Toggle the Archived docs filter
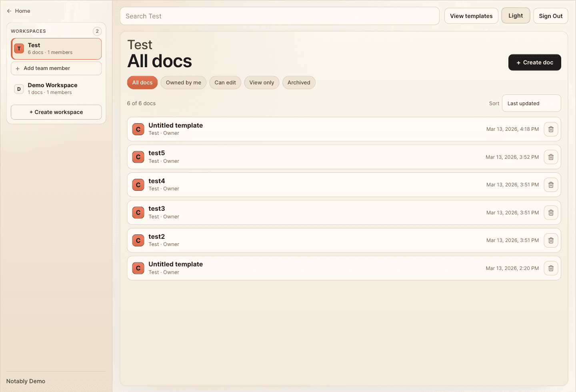 [299, 82]
